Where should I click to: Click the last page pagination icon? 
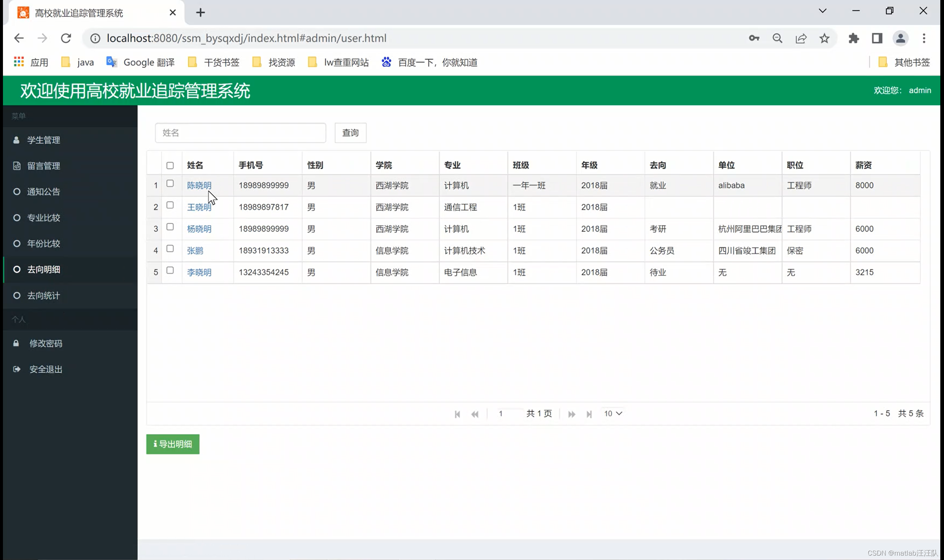(589, 414)
